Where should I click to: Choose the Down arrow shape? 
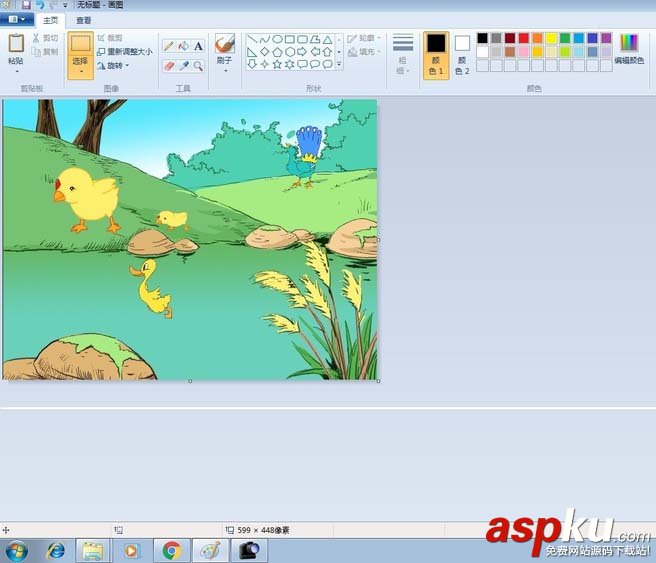pyautogui.click(x=252, y=64)
